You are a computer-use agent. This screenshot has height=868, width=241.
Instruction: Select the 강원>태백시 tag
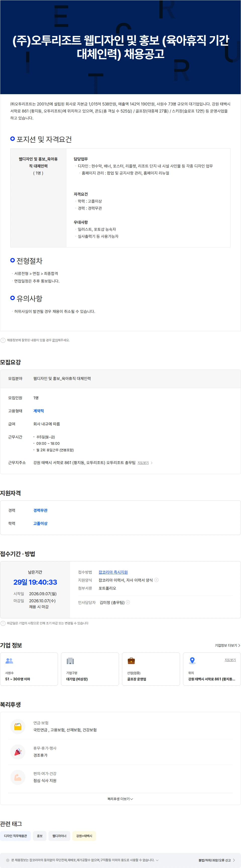coord(84,836)
